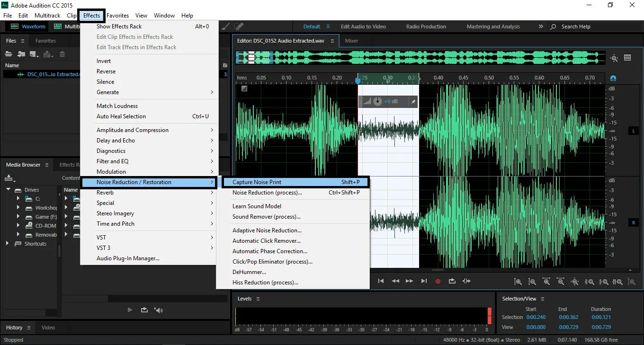Viewport: 644px width, 345px height.
Task: Expand the Drives tree node
Action: point(8,190)
